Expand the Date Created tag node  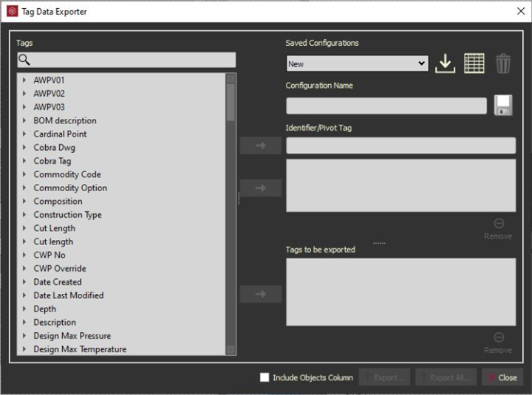(x=24, y=282)
